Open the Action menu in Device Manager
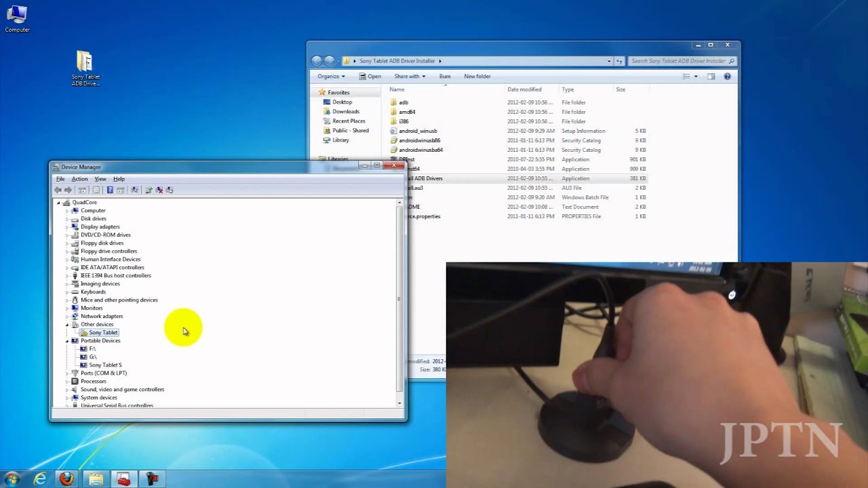The height and width of the screenshot is (488, 868). click(79, 179)
